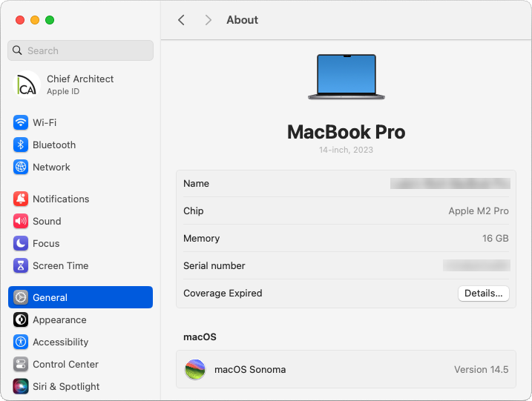Click the 16 GB memory value
532x401 pixels.
496,238
